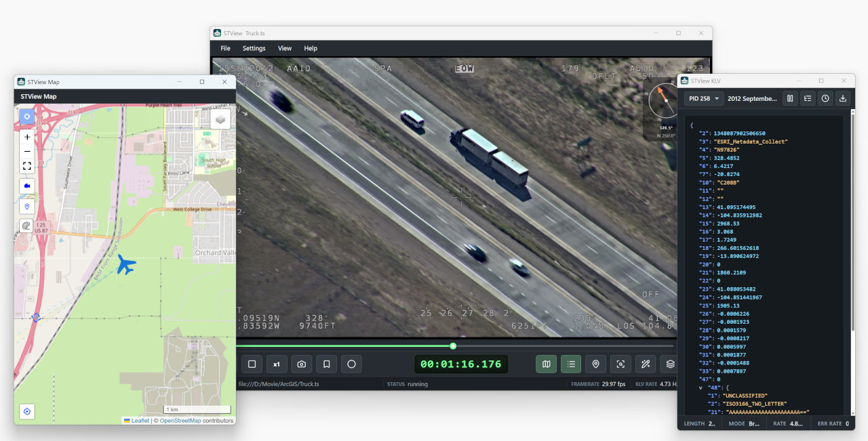868x441 pixels.
Task: Add a bookmark at current time
Action: coord(326,364)
